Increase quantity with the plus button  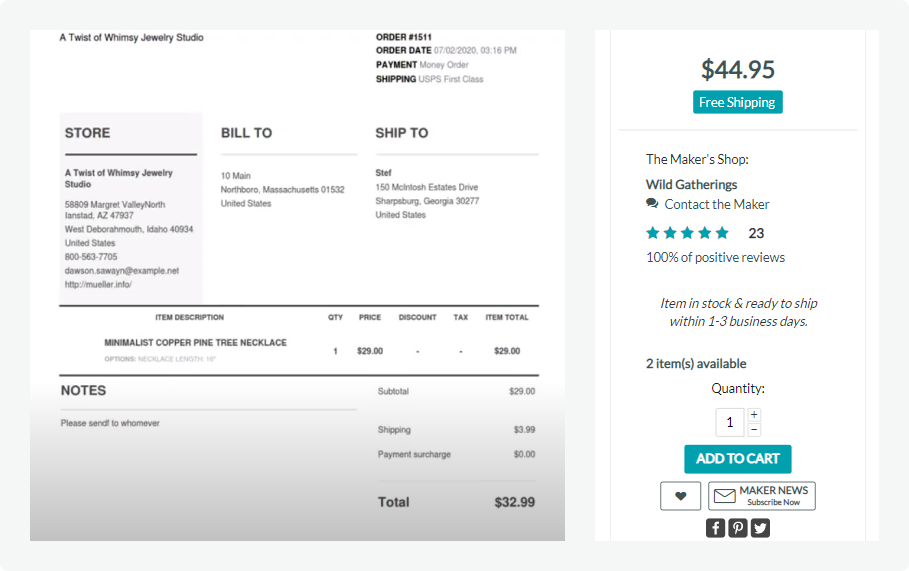[x=754, y=415]
